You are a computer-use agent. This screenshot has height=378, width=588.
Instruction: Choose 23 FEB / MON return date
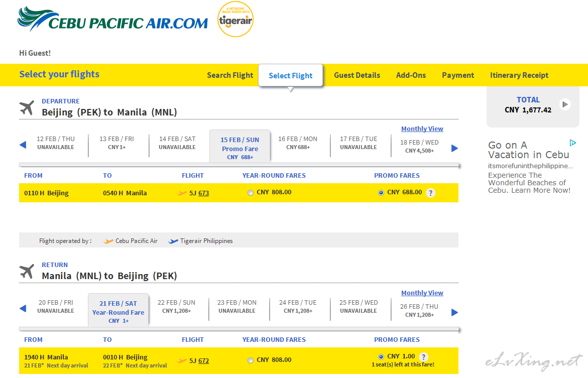237,306
